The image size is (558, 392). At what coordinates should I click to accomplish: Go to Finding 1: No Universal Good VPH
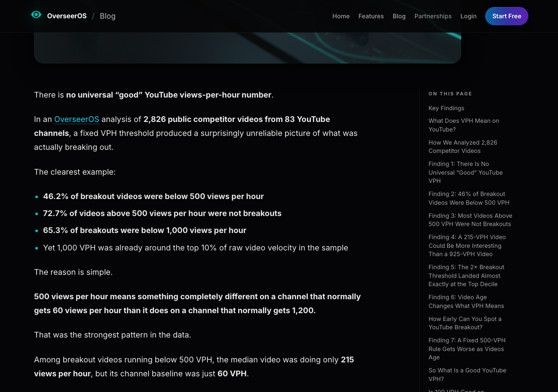point(466,172)
